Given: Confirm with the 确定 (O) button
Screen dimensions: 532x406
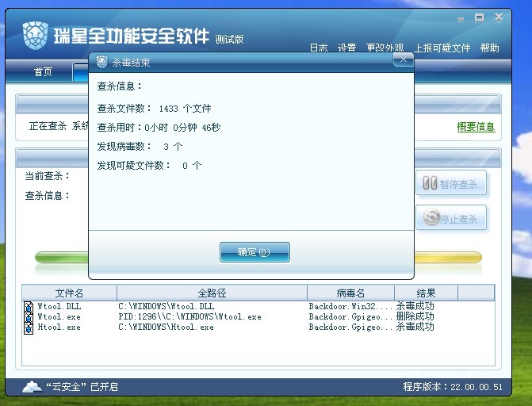Looking at the screenshot, I should (x=255, y=252).
